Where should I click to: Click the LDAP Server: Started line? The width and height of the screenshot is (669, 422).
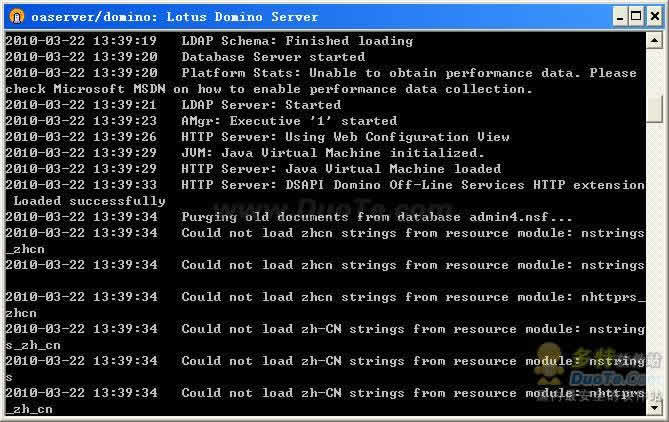pyautogui.click(x=173, y=105)
